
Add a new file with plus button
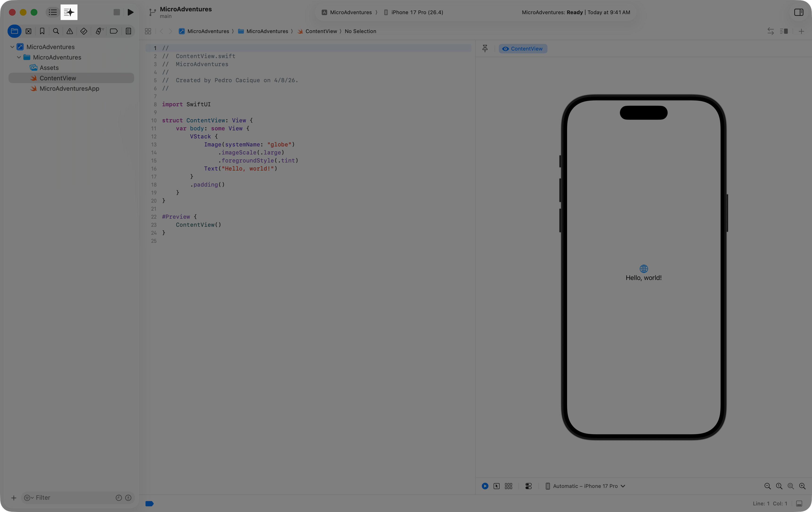coord(14,498)
